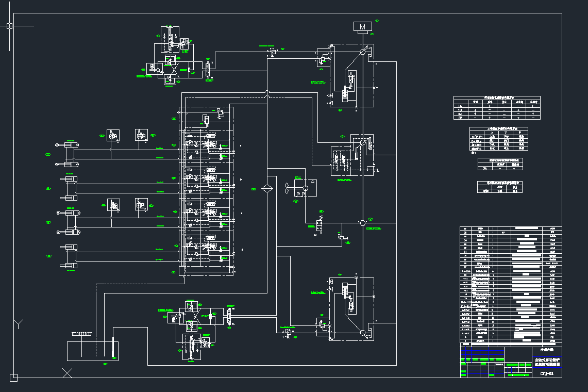This screenshot has width=588, height=392.
Task: Click the electric motor M symbol
Action: tap(363, 27)
